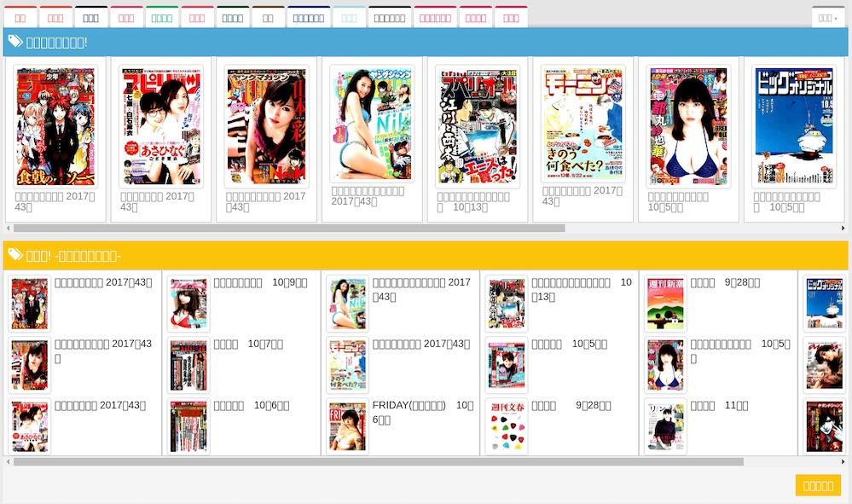Open the Shukan Shincho thumbnail in the yellow list

(x=665, y=304)
